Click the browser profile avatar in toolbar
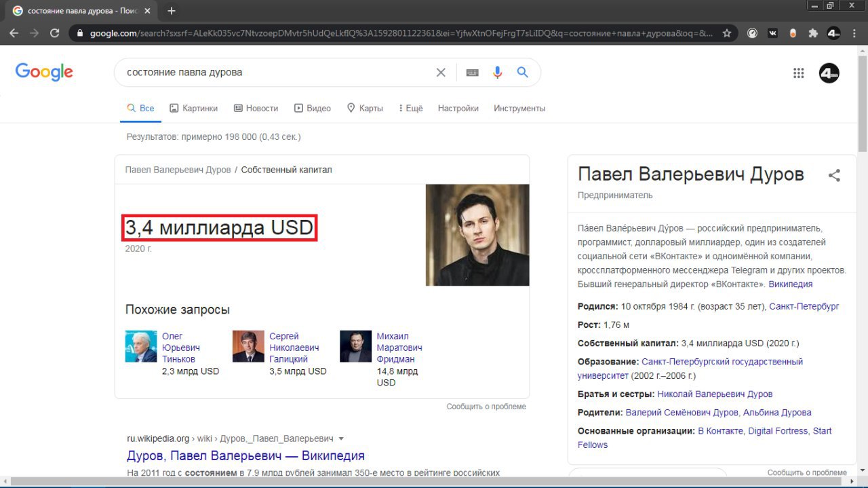 click(x=833, y=33)
